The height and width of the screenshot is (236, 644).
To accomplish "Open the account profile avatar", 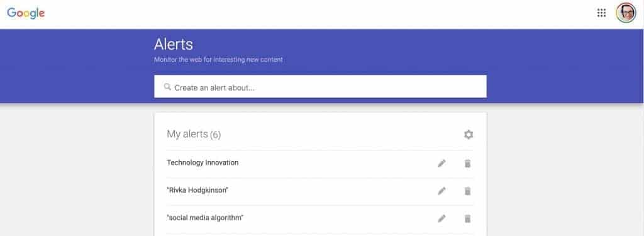I will coord(626,13).
